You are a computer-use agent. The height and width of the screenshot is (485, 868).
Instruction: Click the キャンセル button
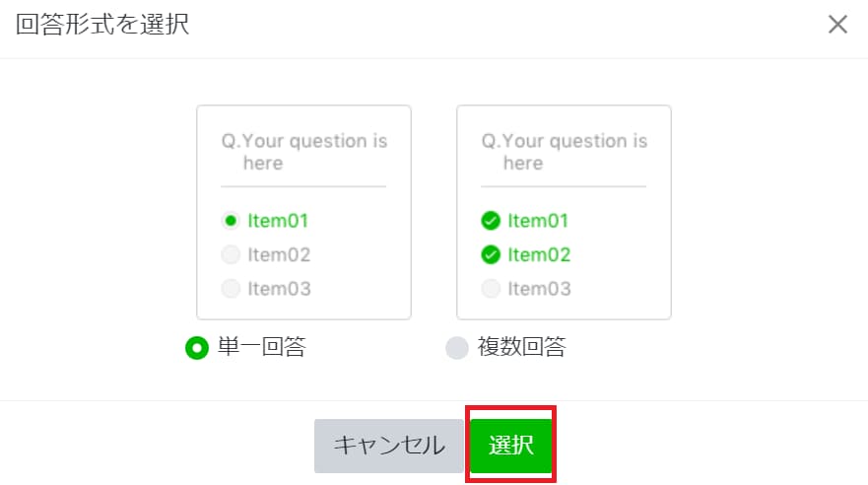[388, 446]
